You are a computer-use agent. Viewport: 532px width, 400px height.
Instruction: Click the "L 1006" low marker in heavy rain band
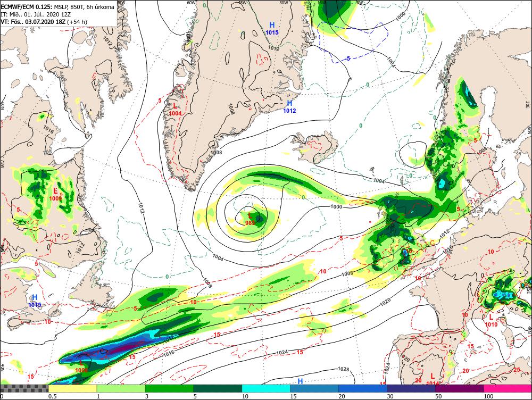[81, 366]
